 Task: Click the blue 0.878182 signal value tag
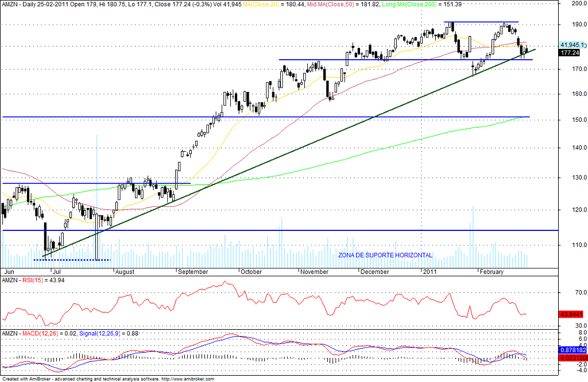[x=572, y=350]
